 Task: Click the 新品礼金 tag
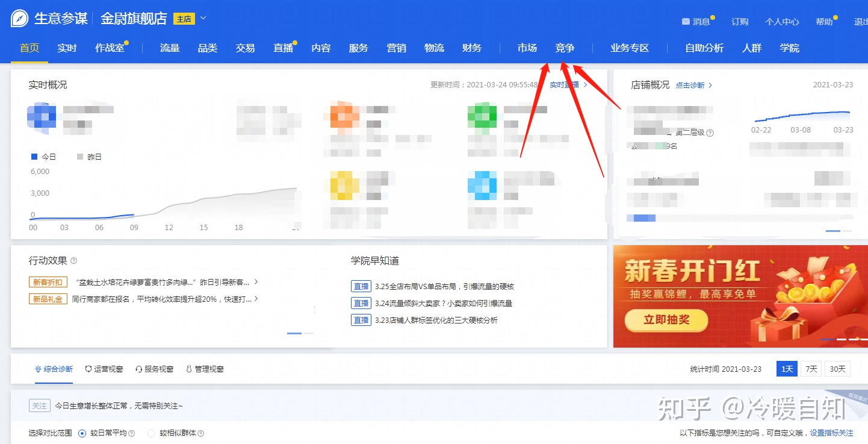pyautogui.click(x=48, y=299)
